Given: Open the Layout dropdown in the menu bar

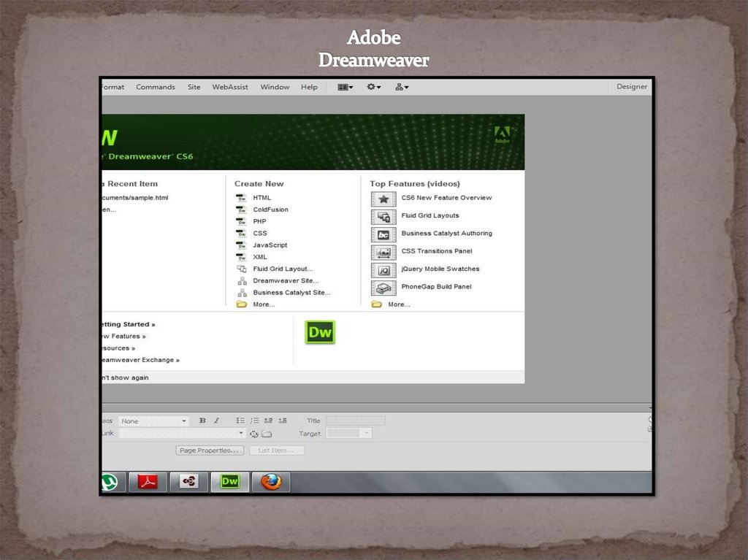Looking at the screenshot, I should [345, 87].
